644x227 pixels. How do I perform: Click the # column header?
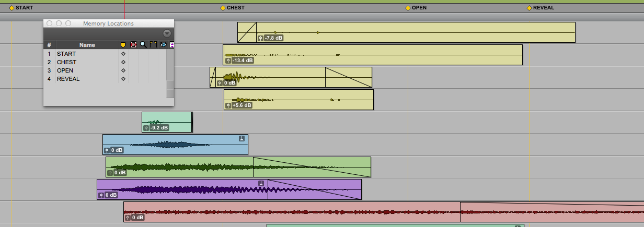[x=49, y=45]
